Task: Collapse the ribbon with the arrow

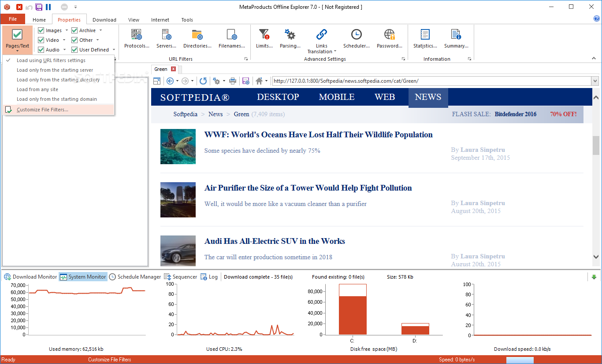Action: [x=593, y=59]
